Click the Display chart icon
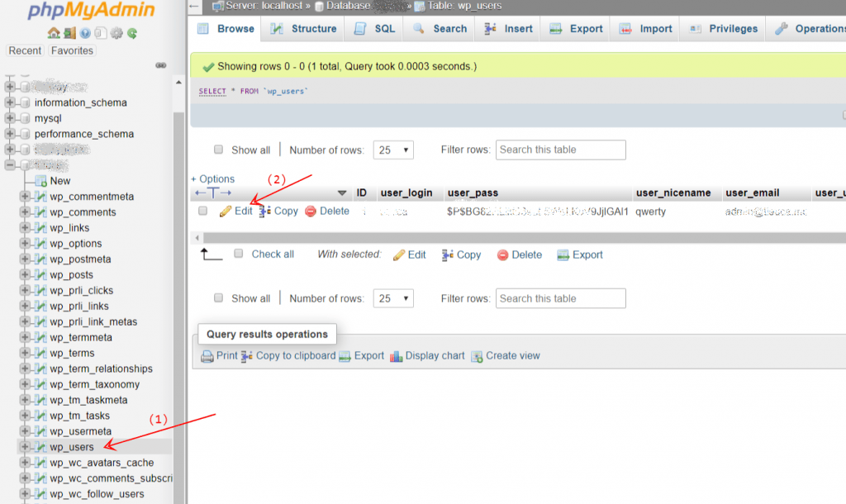The image size is (846, 504). [x=397, y=356]
